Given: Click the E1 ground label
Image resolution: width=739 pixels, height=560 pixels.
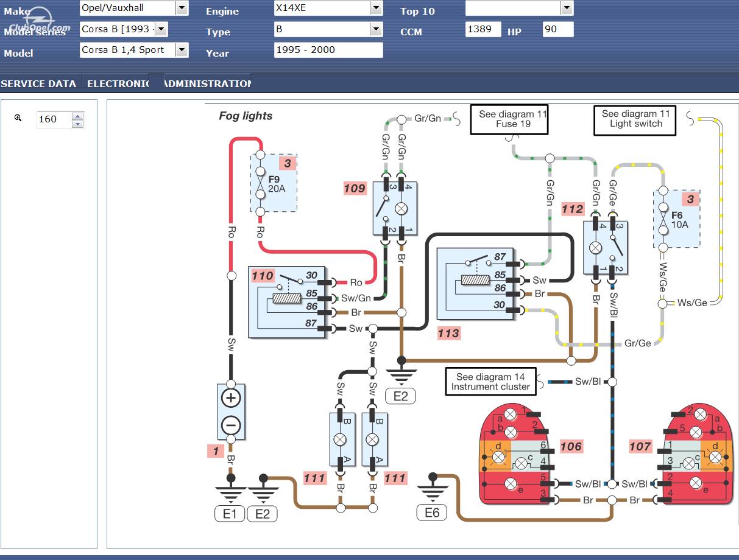Looking at the screenshot, I should click(x=230, y=514).
